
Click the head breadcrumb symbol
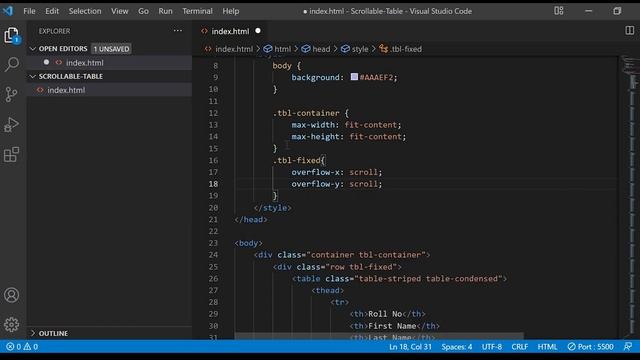point(316,49)
